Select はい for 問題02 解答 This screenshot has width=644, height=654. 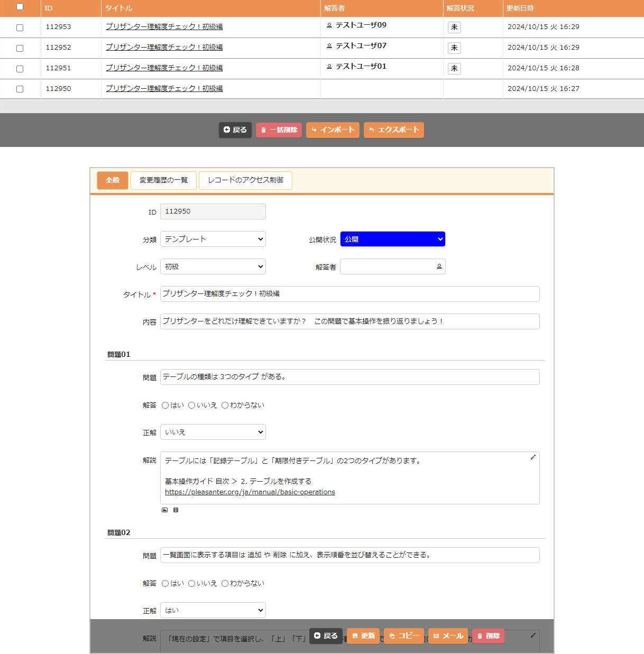165,584
